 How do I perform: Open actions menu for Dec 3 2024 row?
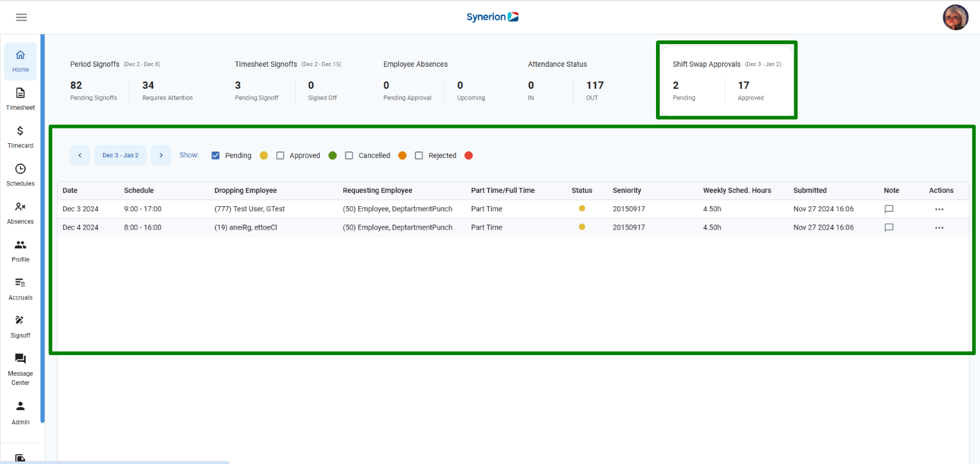point(939,209)
